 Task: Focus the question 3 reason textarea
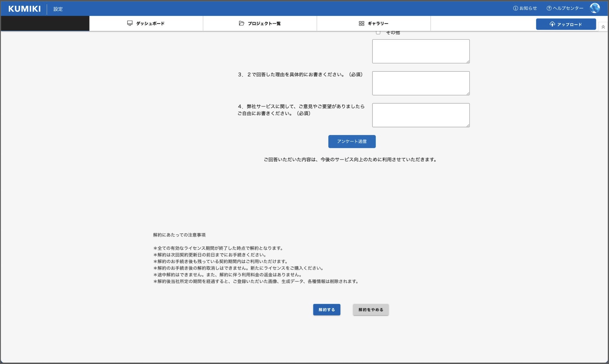click(x=421, y=83)
